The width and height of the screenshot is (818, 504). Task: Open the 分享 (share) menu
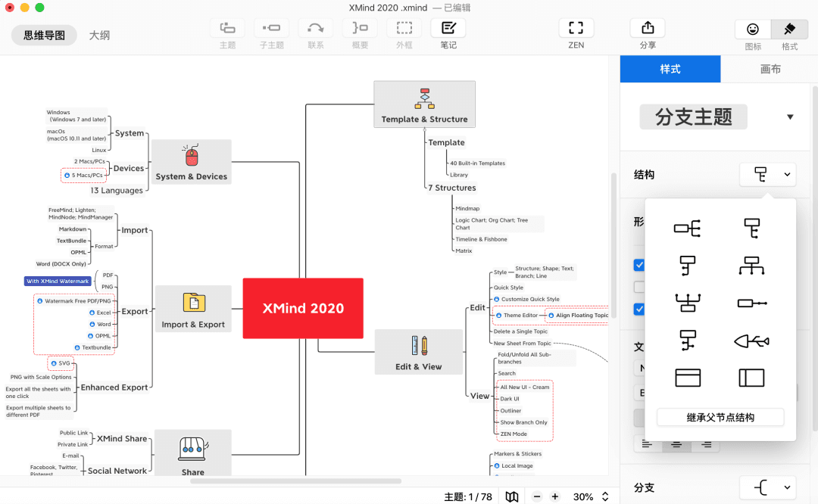[x=648, y=28]
